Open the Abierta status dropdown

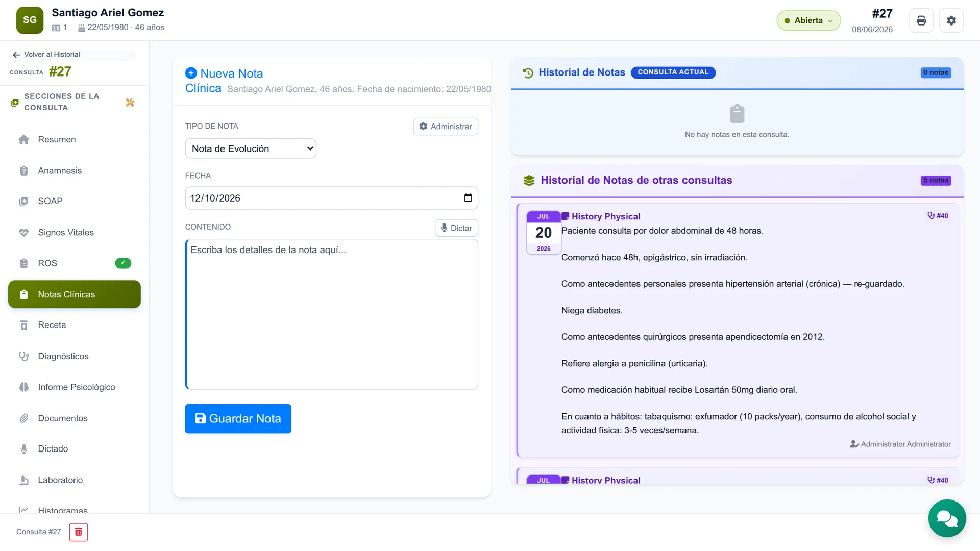[808, 20]
